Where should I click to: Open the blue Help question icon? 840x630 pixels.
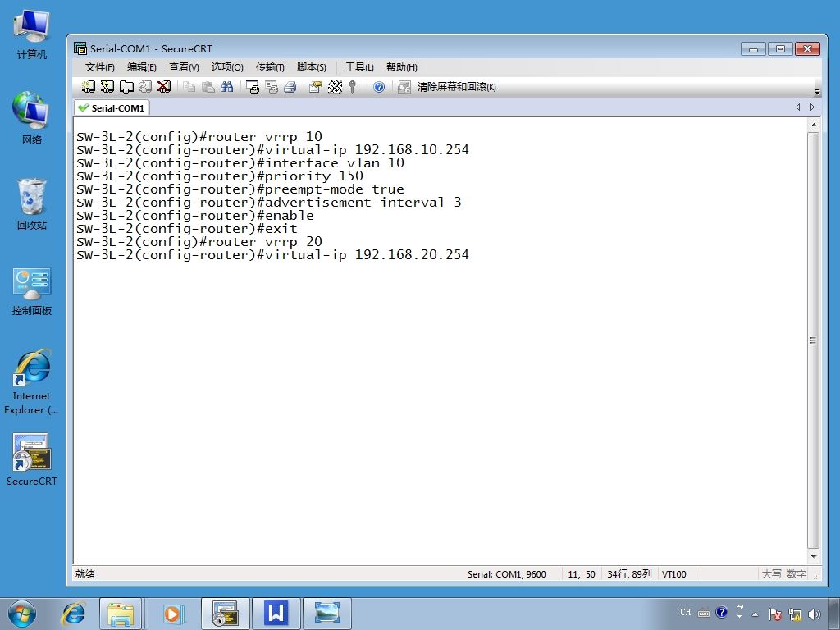tap(379, 87)
